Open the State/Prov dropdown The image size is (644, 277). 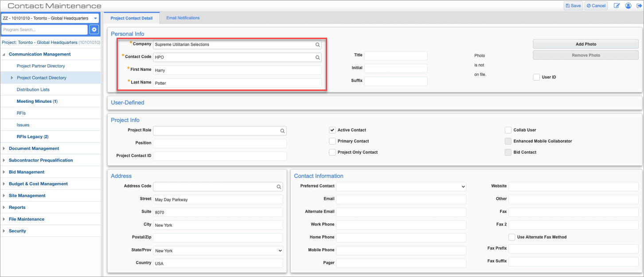[x=218, y=251]
